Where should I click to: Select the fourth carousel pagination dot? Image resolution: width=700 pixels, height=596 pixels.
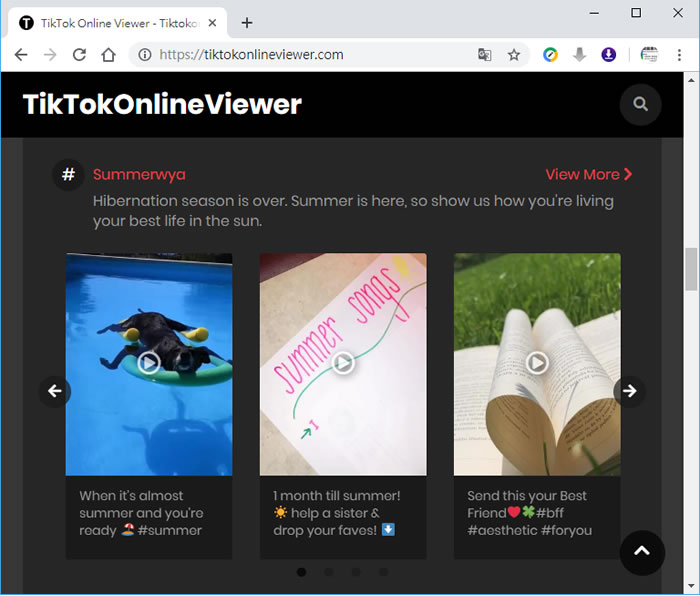tap(384, 572)
